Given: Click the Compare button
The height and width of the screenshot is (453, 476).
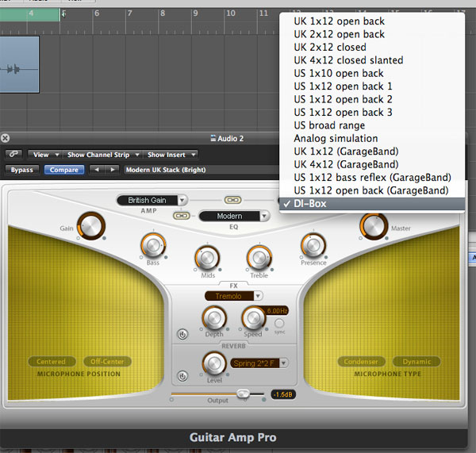Looking at the screenshot, I should tap(64, 170).
